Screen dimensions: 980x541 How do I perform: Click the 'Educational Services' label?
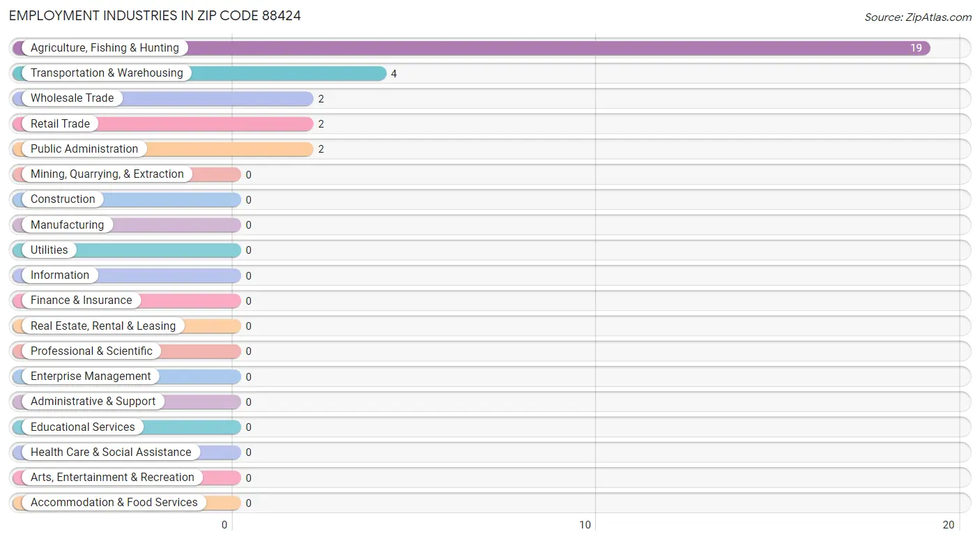tap(83, 427)
